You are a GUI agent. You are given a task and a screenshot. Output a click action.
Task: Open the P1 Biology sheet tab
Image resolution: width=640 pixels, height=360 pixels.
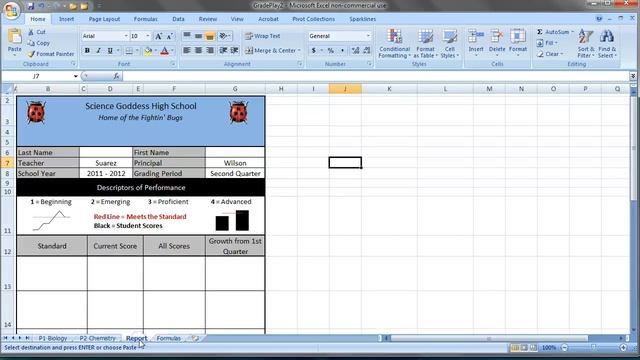(x=53, y=338)
